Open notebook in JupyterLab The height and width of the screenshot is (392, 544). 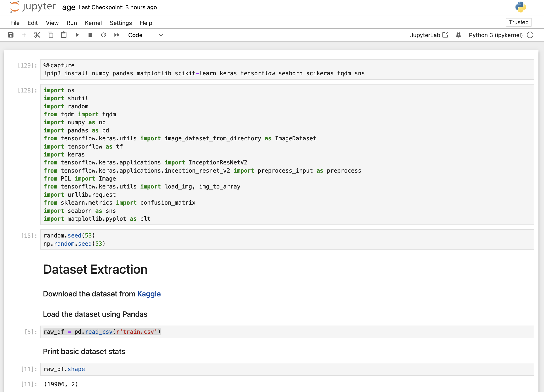(429, 35)
